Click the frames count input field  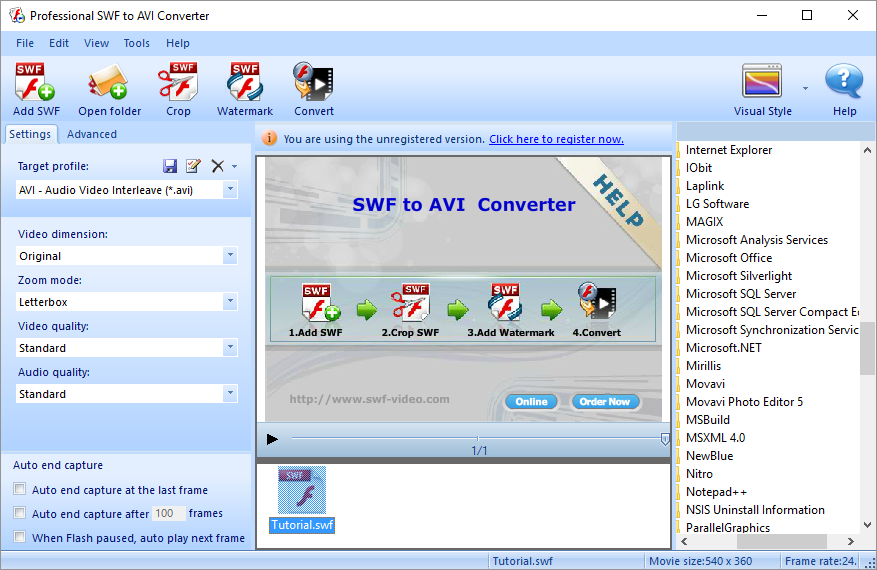click(x=168, y=513)
